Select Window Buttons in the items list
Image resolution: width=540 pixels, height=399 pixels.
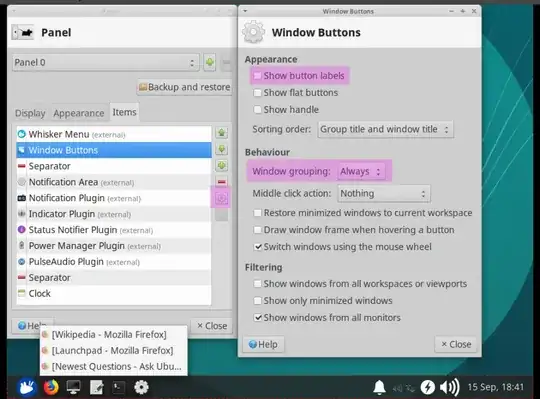coord(114,150)
